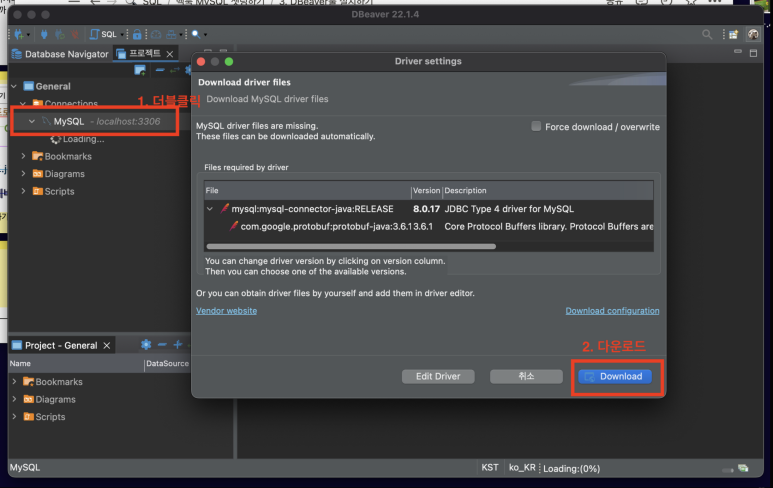
Task: Click the gear icon in Project panel
Action: coord(146,344)
